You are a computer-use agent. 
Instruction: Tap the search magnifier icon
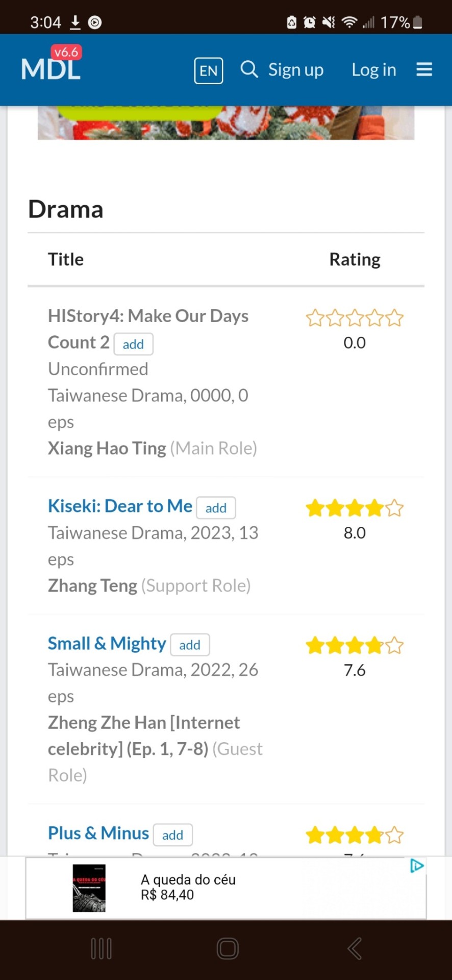point(249,69)
